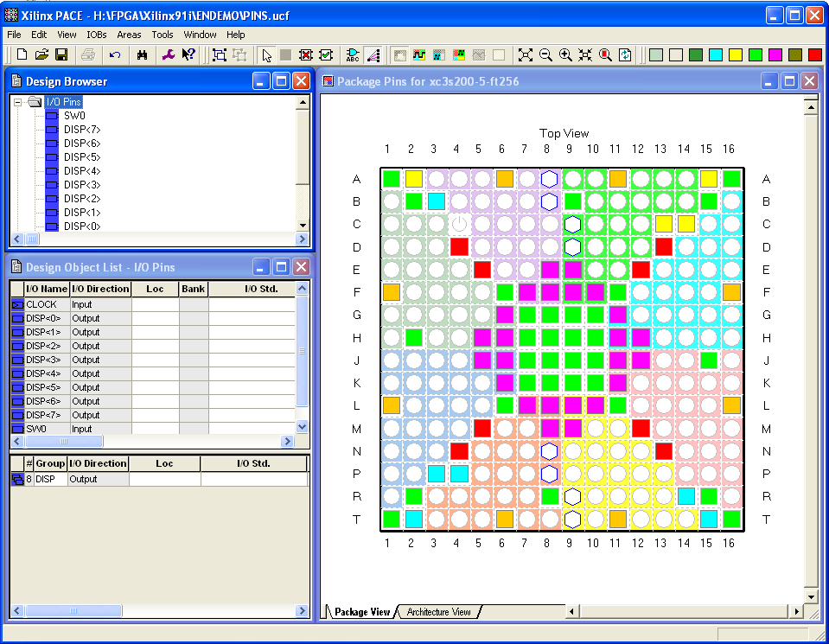Open the Edit menu
The image size is (829, 644).
39,35
